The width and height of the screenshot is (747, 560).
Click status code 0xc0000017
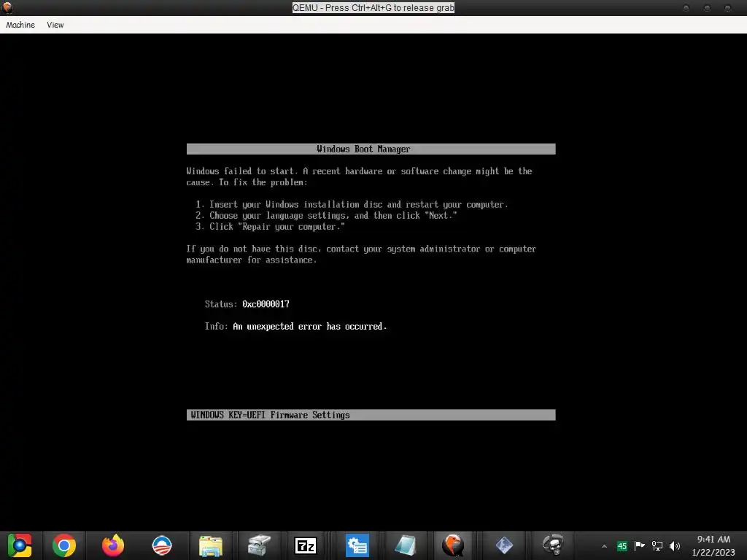(266, 304)
